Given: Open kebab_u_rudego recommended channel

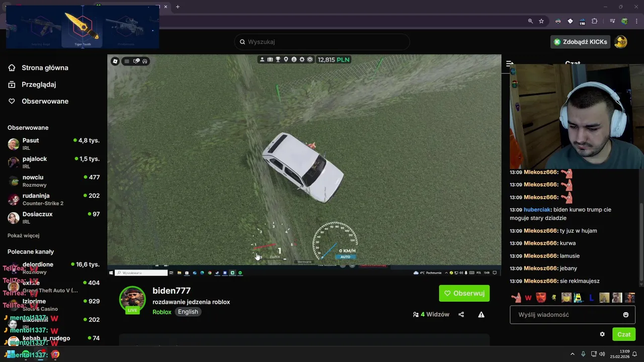Looking at the screenshot, I should coord(53,341).
